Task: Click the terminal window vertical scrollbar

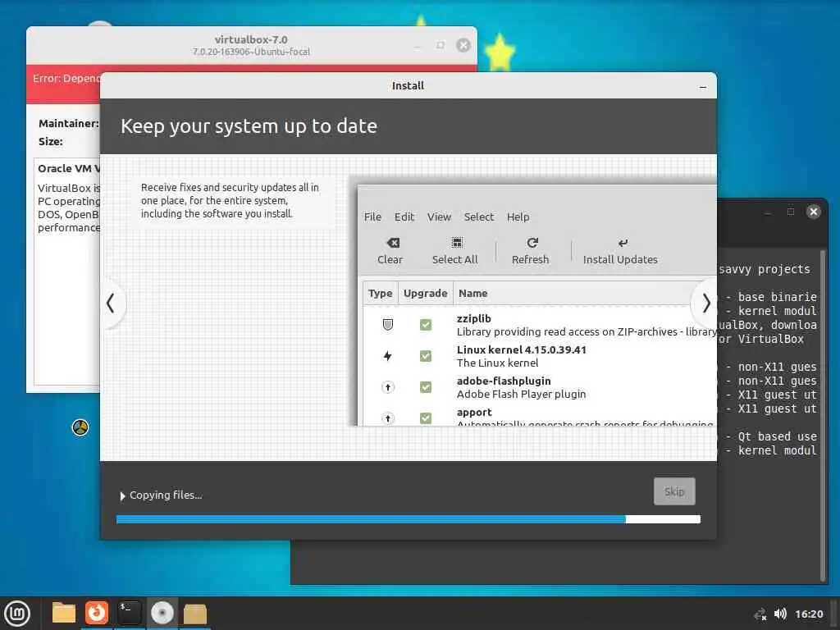Action: [823, 415]
